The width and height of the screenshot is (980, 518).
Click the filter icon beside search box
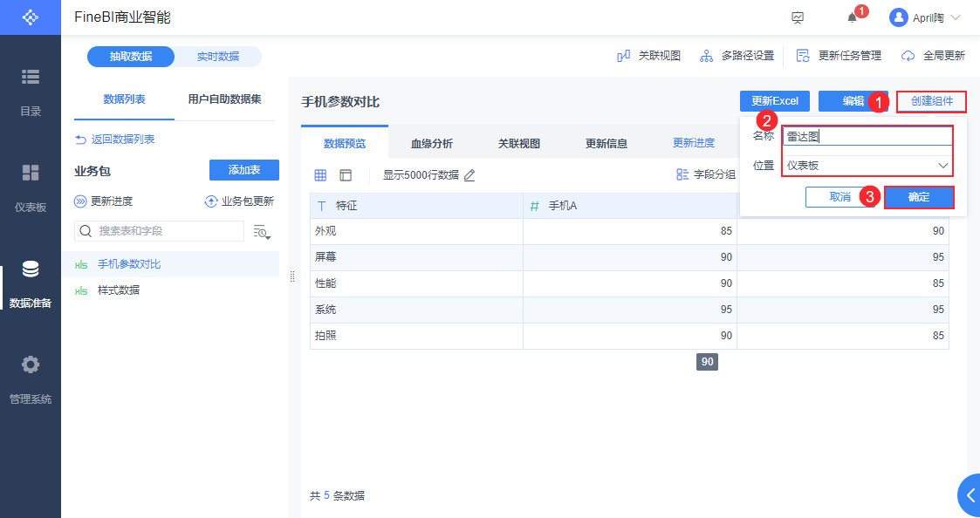tap(261, 231)
